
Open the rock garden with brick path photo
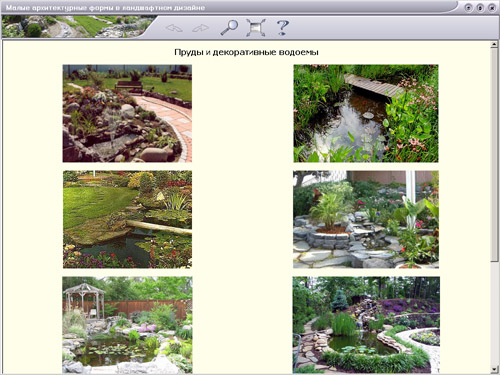(x=127, y=113)
